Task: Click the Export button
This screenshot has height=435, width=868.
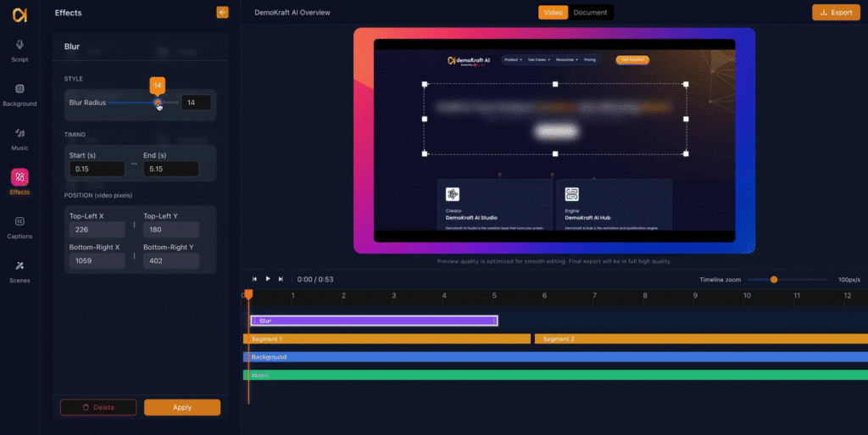Action: tap(835, 13)
